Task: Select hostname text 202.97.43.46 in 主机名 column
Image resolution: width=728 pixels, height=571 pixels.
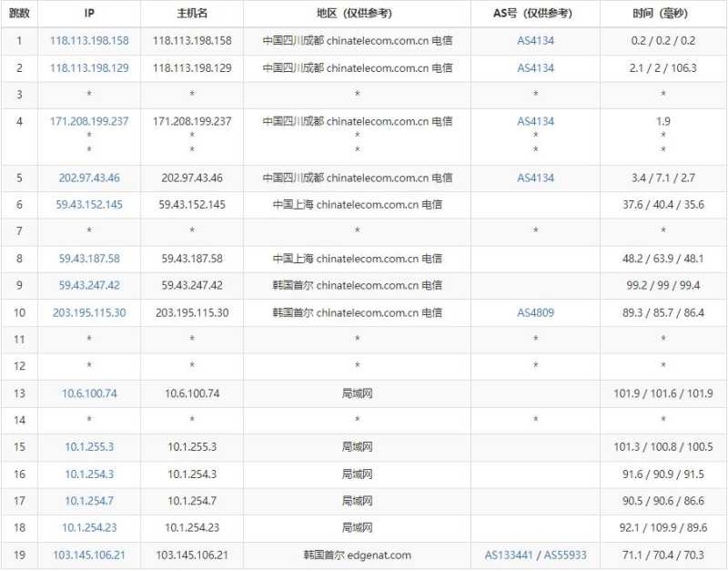Action: [192, 178]
